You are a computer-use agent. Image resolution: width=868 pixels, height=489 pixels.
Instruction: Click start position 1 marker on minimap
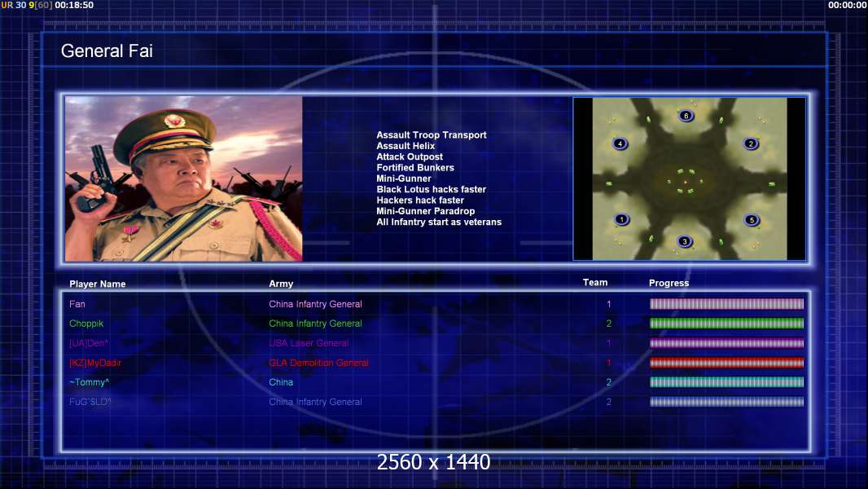(x=621, y=219)
